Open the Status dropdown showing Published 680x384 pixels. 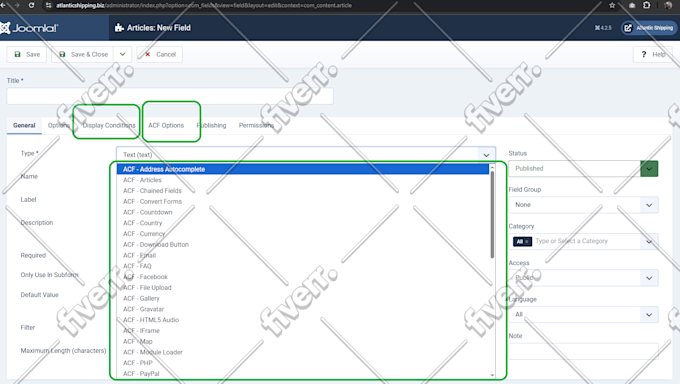583,168
